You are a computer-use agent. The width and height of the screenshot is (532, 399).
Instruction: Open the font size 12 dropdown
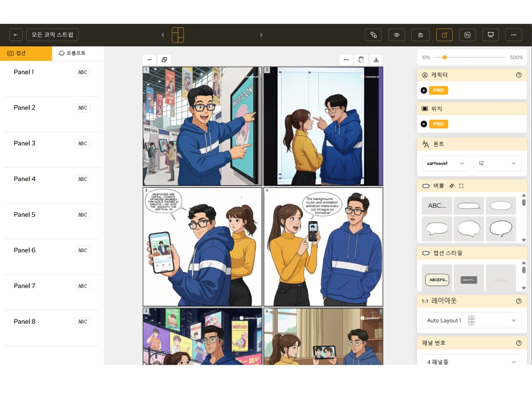(x=497, y=163)
